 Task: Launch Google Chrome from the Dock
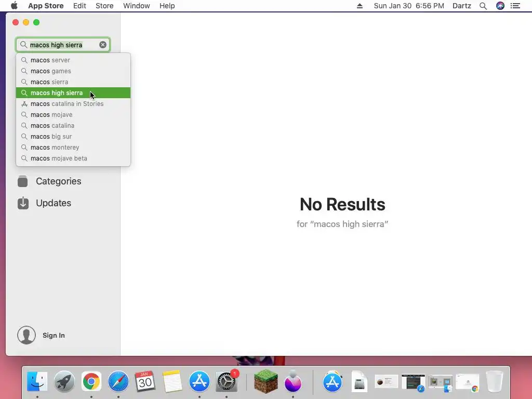click(x=91, y=381)
